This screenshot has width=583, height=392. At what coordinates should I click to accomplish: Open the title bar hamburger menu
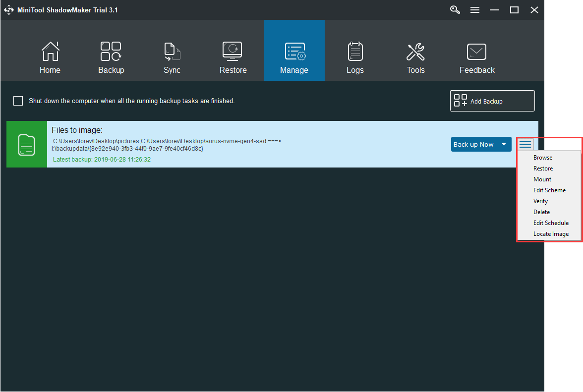475,10
